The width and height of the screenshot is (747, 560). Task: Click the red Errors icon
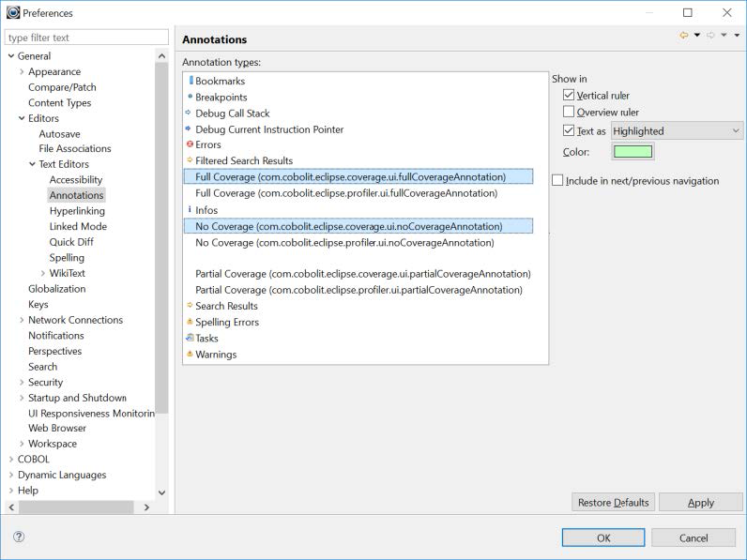point(190,144)
